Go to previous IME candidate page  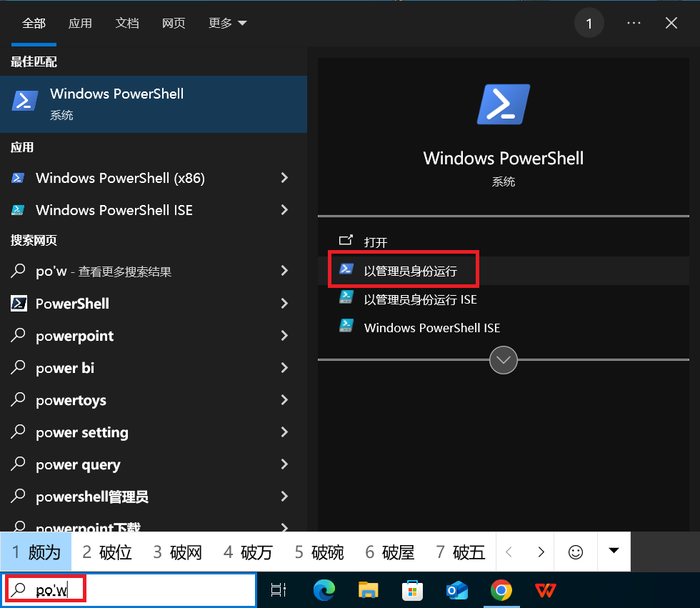[x=509, y=552]
